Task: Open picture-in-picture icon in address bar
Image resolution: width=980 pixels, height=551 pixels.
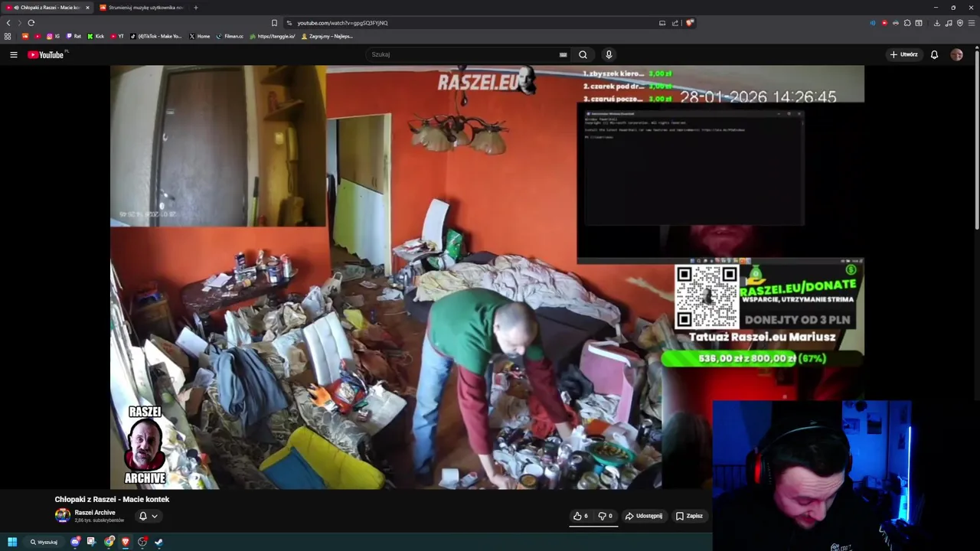Action: pos(662,23)
